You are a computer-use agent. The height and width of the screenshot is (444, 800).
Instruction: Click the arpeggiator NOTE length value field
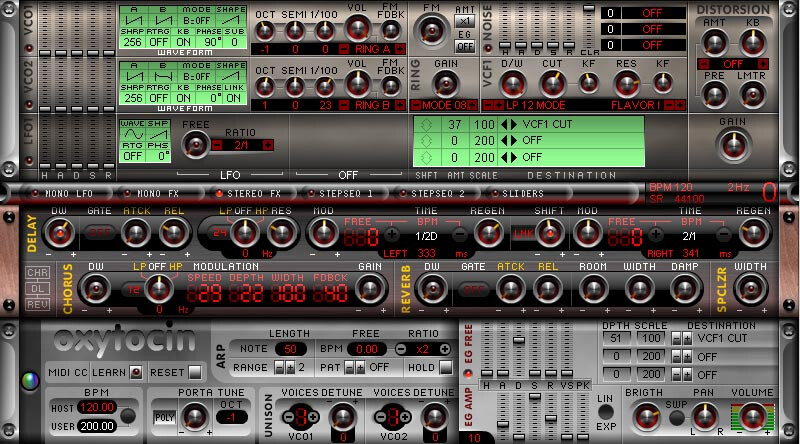click(x=291, y=348)
